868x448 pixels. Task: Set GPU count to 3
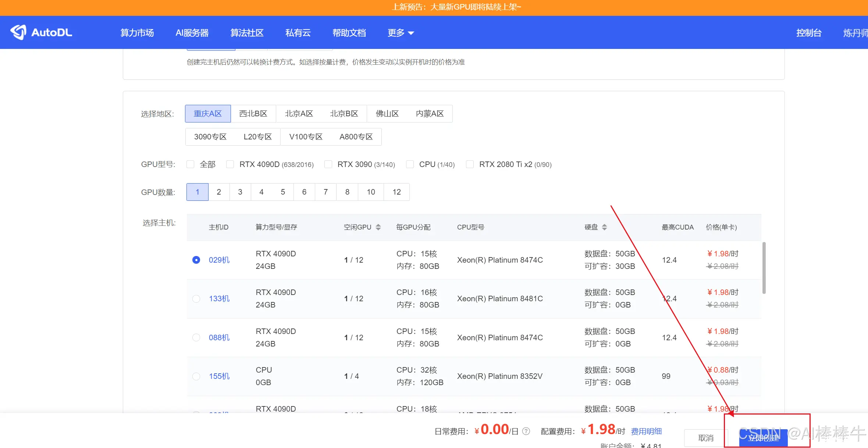[x=240, y=192]
